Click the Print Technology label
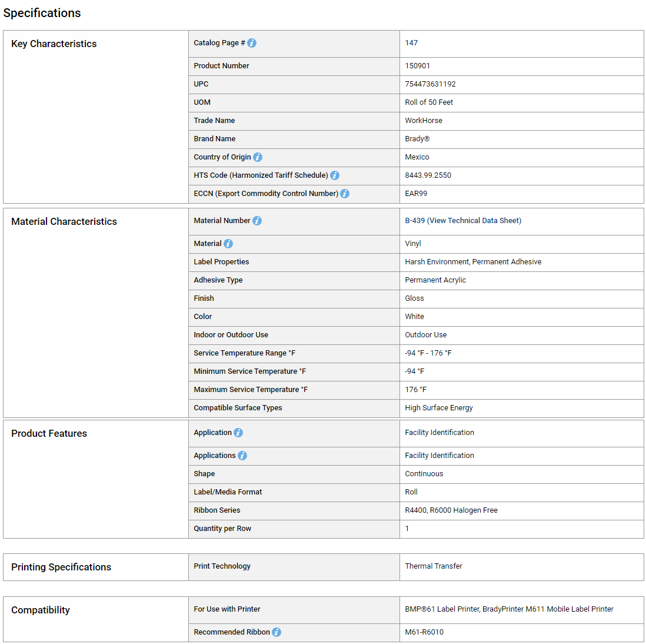The image size is (646, 644). (222, 566)
